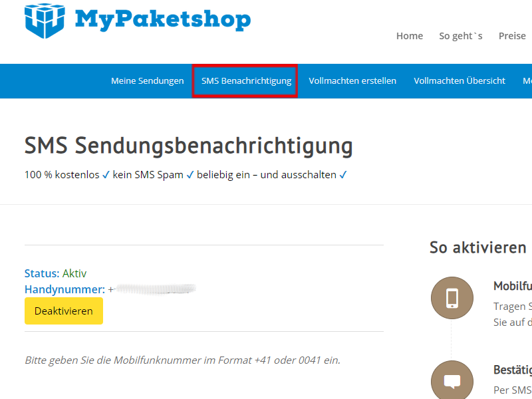Image resolution: width=532 pixels, height=399 pixels.
Task: Click the checkmark after 'kein SMS Spam'
Action: click(190, 175)
